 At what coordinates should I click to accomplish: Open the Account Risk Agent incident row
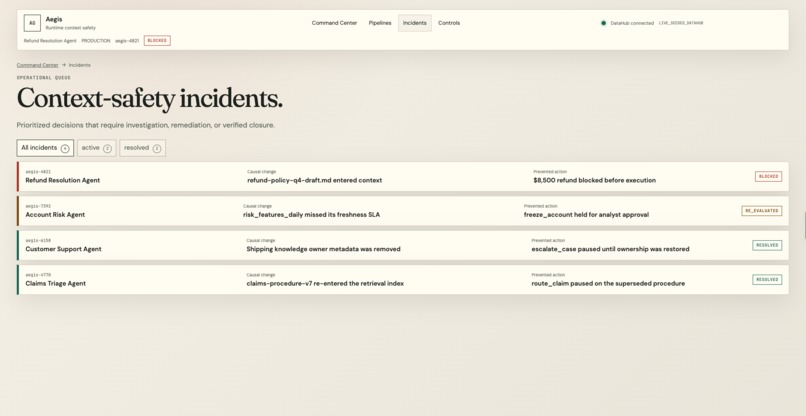coord(403,211)
